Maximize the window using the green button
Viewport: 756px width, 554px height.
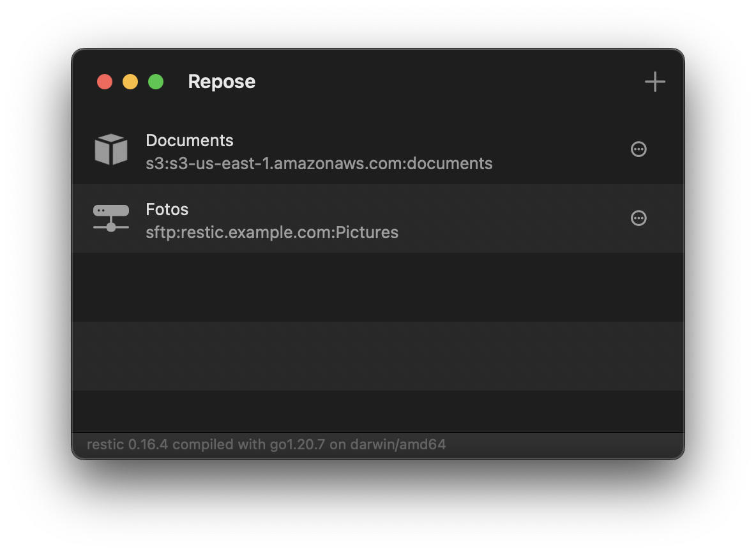156,82
